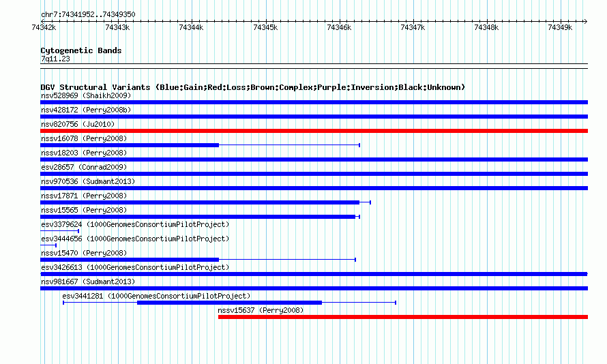Click the esv3441281 variant label

click(x=156, y=296)
